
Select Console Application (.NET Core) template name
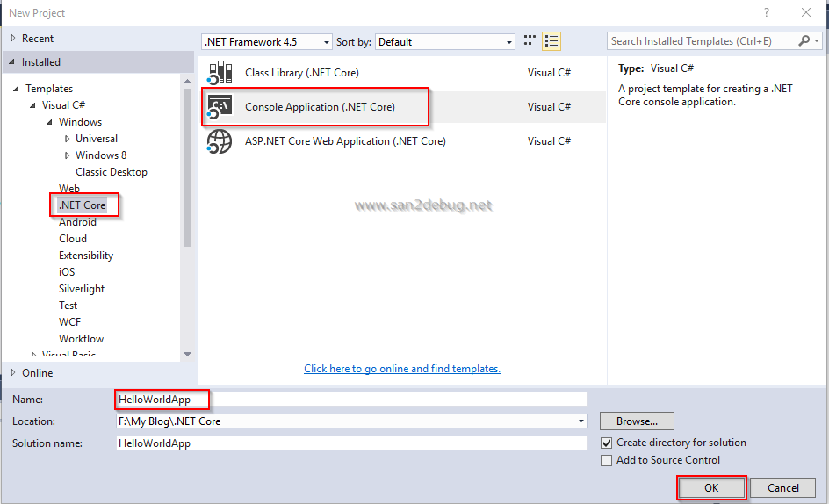coord(320,107)
